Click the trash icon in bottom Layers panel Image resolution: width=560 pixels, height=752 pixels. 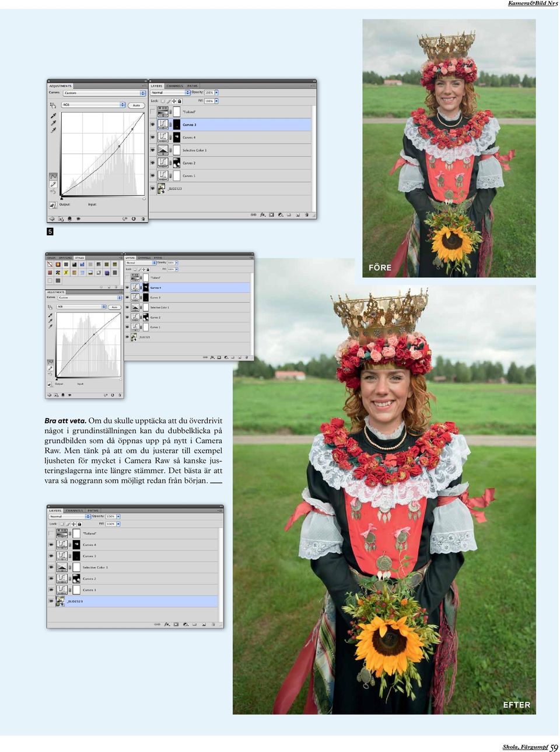213,624
